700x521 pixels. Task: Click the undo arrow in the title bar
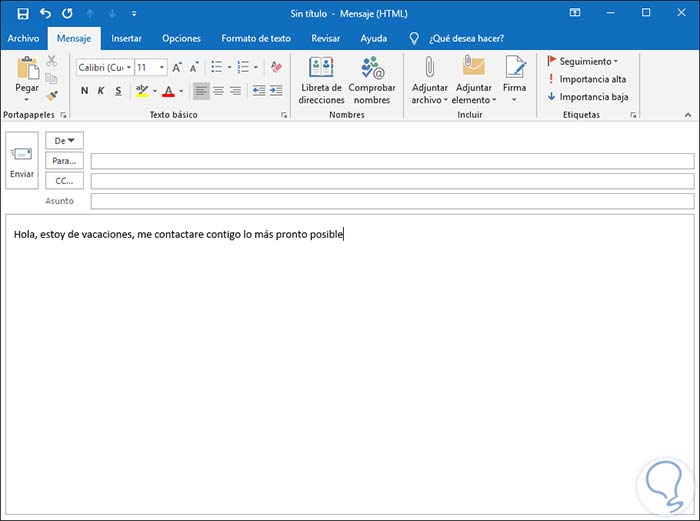click(45, 14)
